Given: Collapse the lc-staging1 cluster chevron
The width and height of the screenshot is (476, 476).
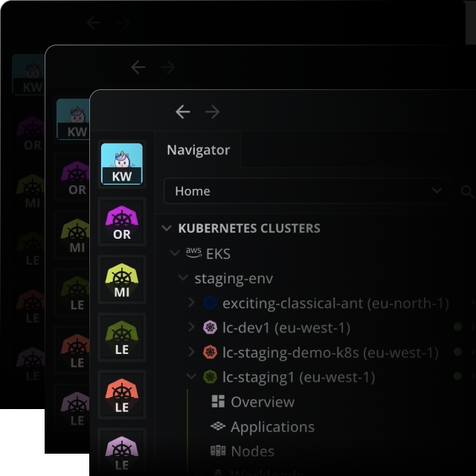Looking at the screenshot, I should pyautogui.click(x=191, y=376).
